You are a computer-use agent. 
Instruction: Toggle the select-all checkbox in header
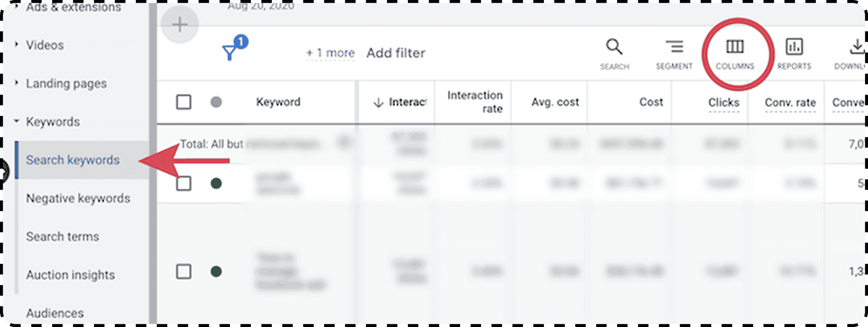tap(183, 102)
